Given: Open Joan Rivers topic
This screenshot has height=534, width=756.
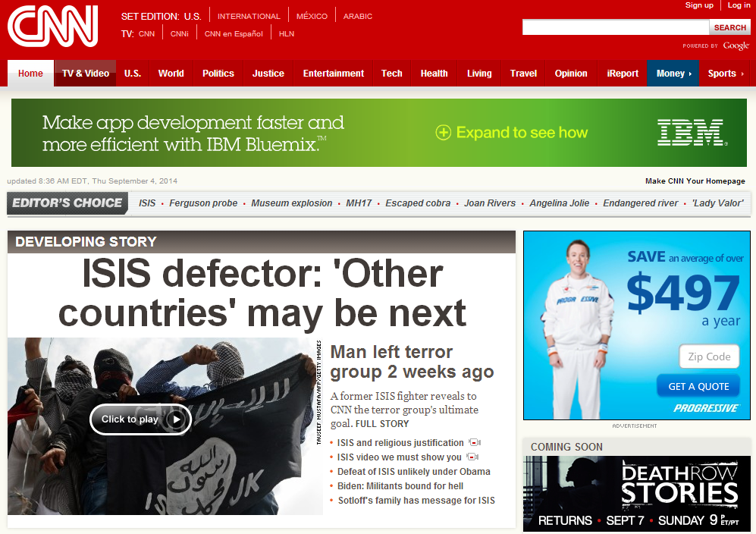Looking at the screenshot, I should [490, 203].
